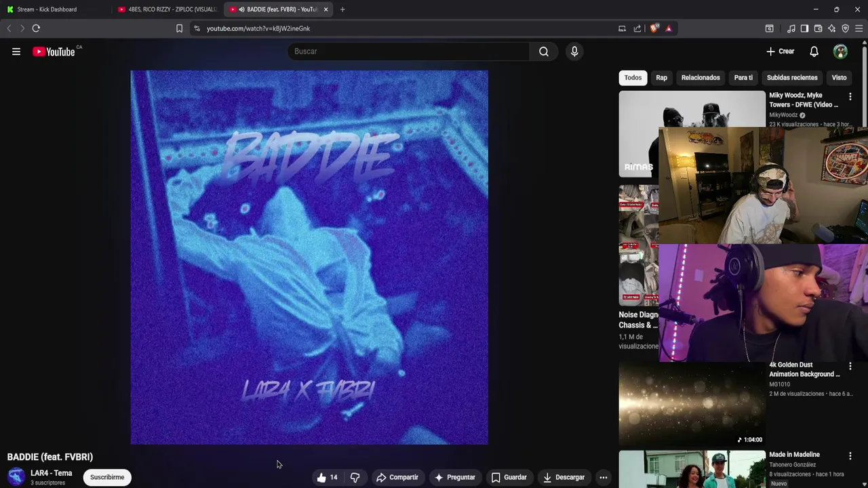The image size is (868, 488).
Task: Open Brave VPN shield icon
Action: [845, 28]
